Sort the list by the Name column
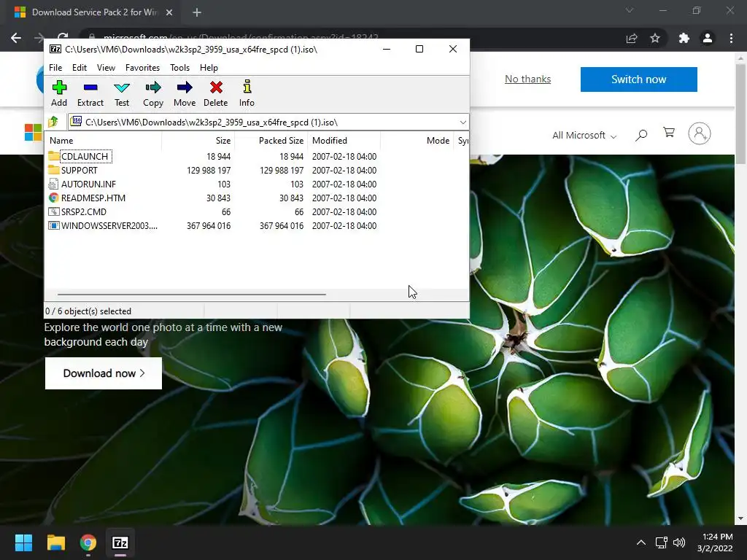Image resolution: width=747 pixels, height=560 pixels. pyautogui.click(x=103, y=141)
